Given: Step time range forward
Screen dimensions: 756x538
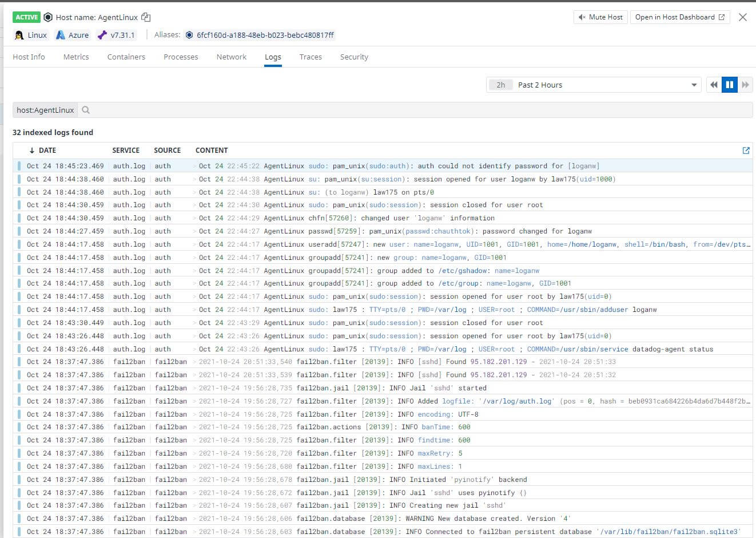Looking at the screenshot, I should [745, 85].
